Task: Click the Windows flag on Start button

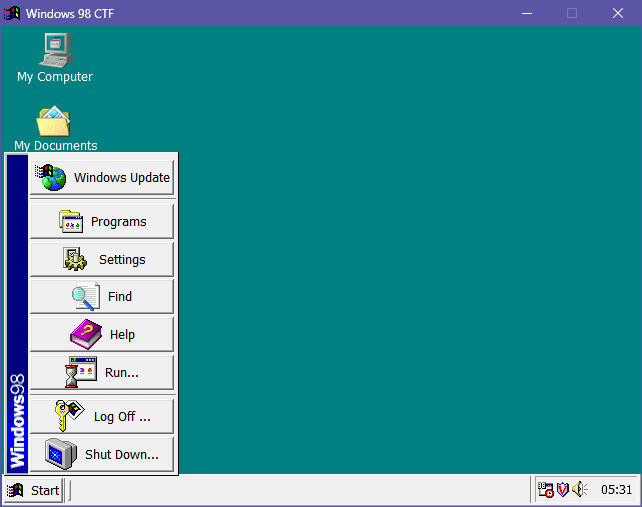Action: click(15, 490)
